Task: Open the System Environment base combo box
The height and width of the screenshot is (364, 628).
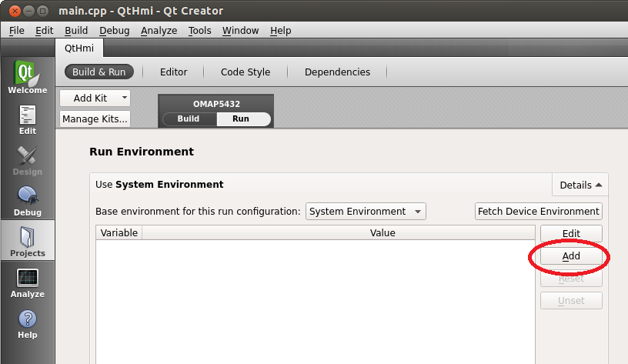Action: [x=366, y=212]
